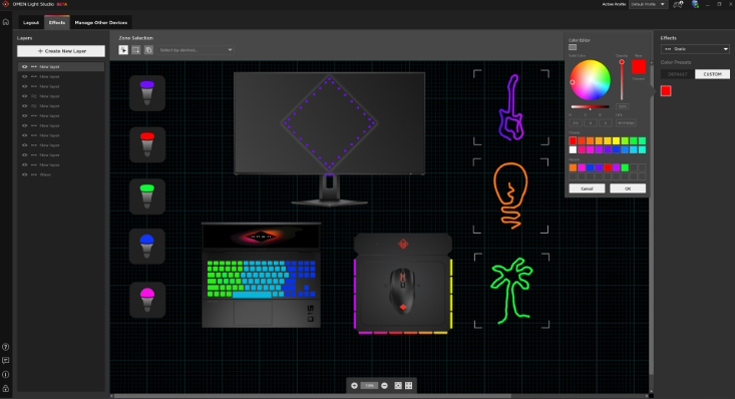Switch to the Layout tab
735x399 pixels.
click(x=31, y=23)
